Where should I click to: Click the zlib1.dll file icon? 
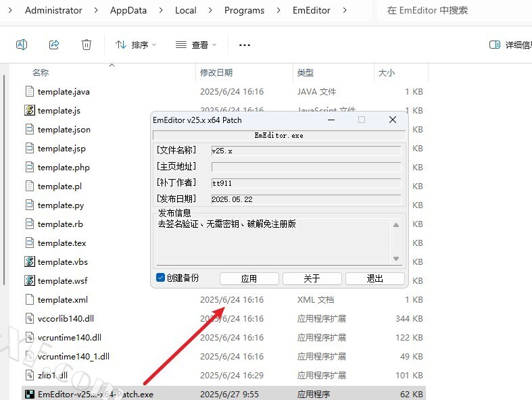tap(30, 375)
